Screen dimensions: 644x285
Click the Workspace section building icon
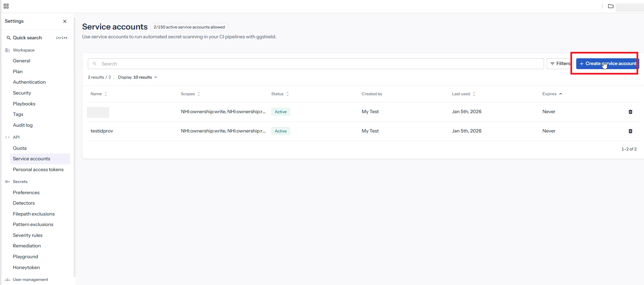coord(7,50)
